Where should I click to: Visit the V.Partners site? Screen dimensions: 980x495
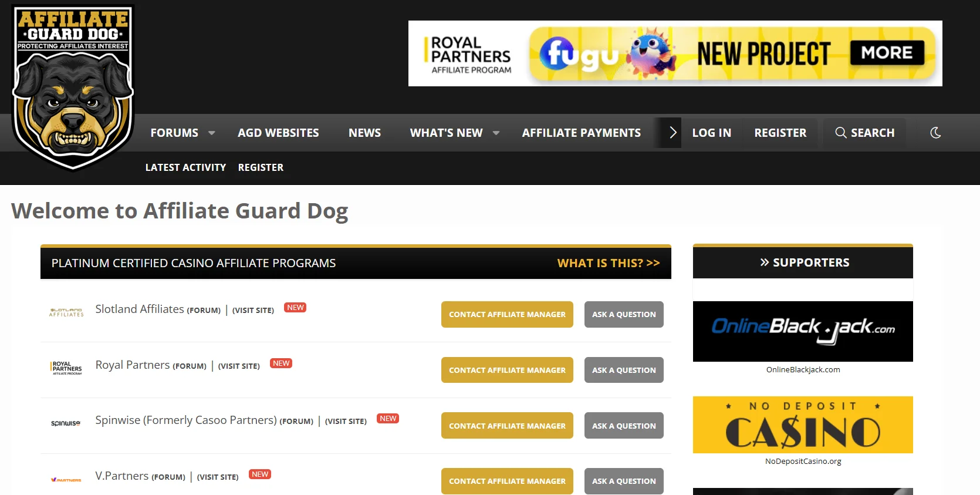pos(218,477)
